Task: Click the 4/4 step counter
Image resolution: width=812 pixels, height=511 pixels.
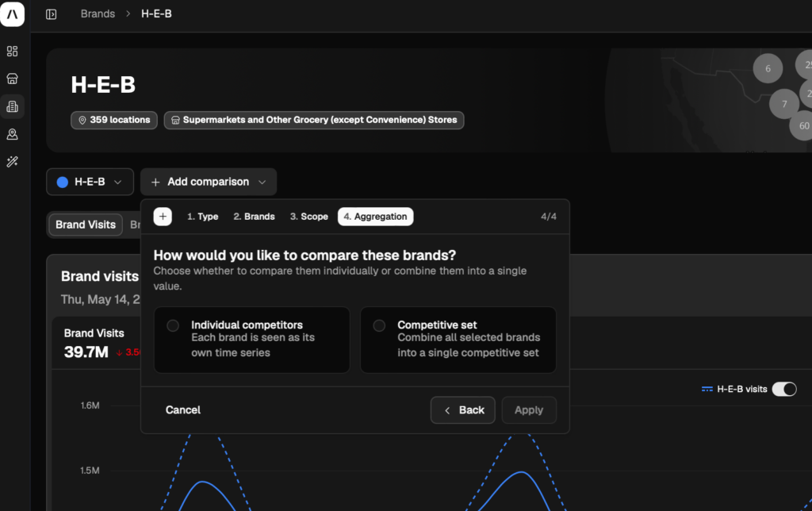Action: click(549, 217)
